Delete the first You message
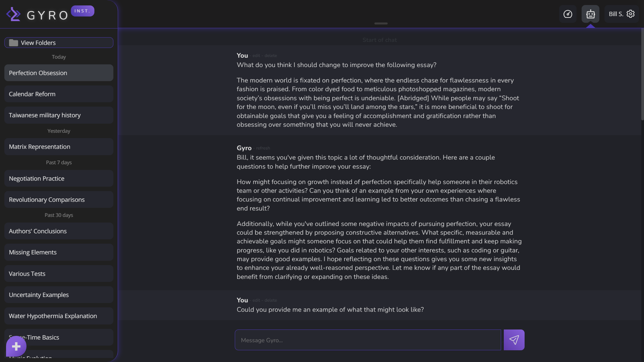644x362 pixels. (271, 56)
